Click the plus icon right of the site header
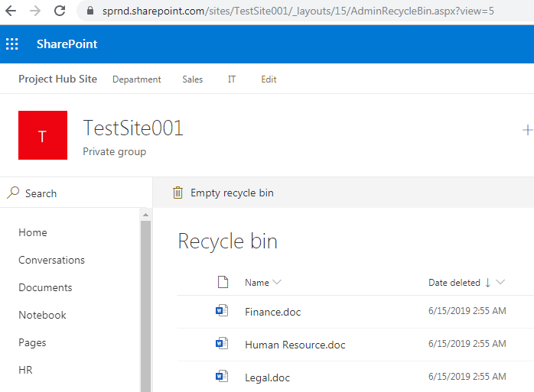This screenshot has width=534, height=392. click(x=528, y=130)
